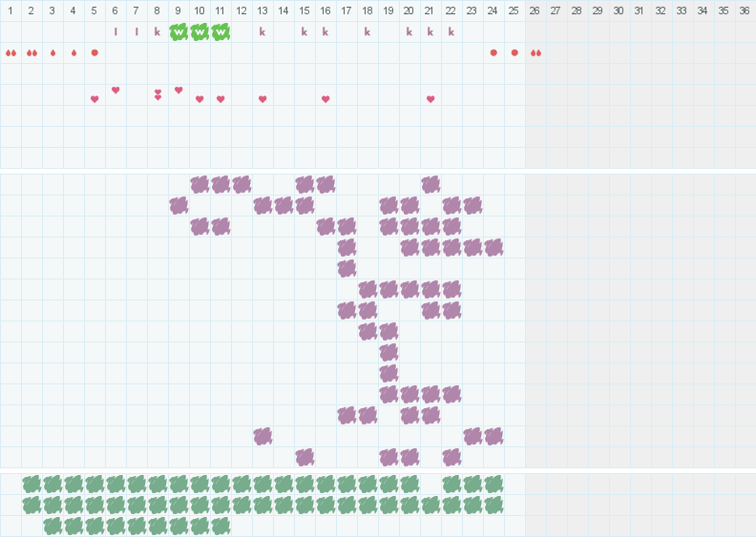Click last green block in third bottom row

220,526
